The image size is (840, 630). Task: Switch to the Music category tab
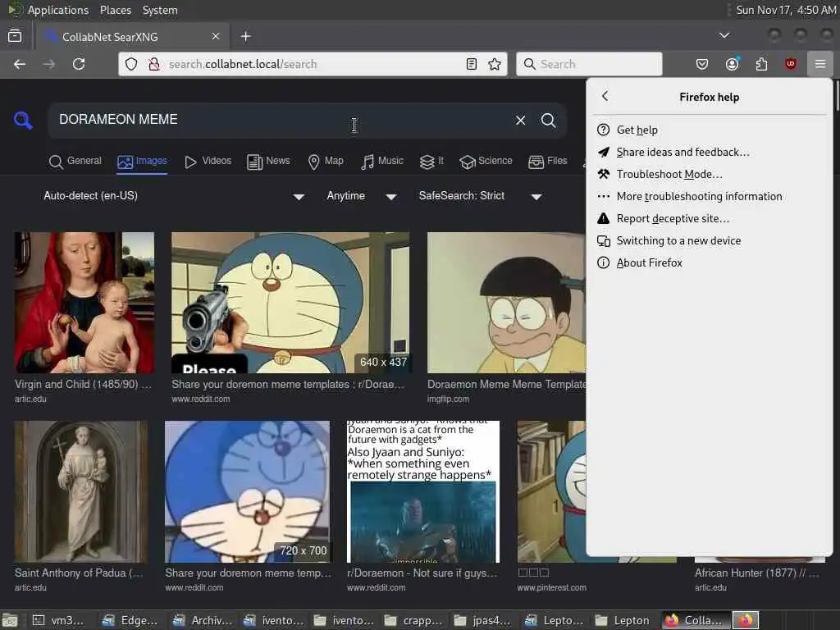[381, 162]
